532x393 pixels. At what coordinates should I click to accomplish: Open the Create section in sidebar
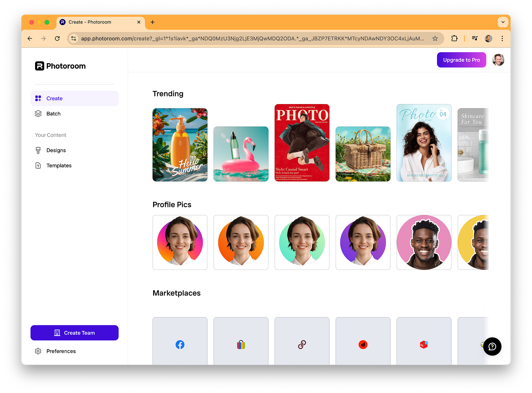point(75,98)
